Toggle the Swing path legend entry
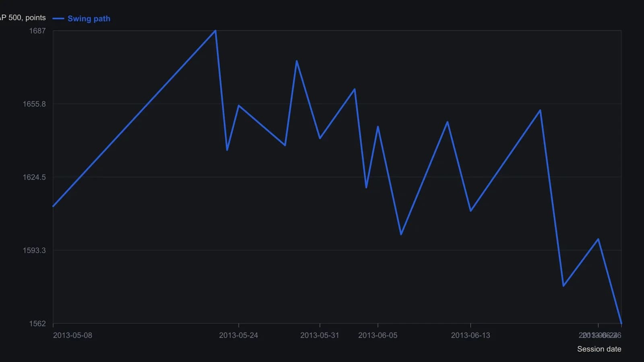 click(x=81, y=19)
